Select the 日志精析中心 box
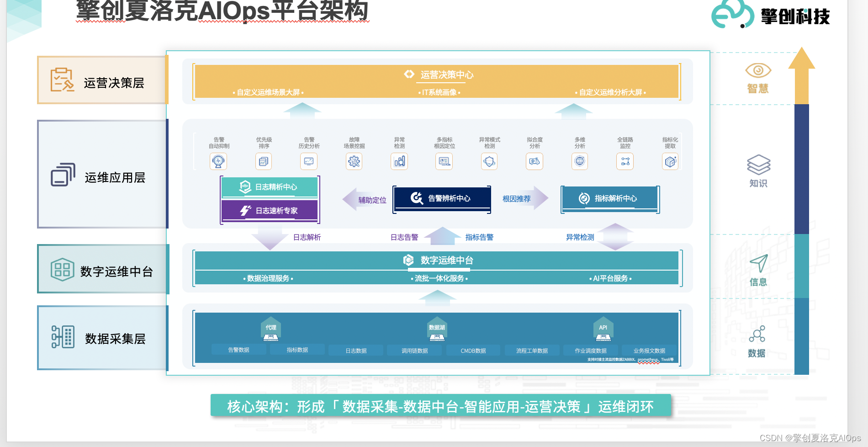 click(270, 187)
